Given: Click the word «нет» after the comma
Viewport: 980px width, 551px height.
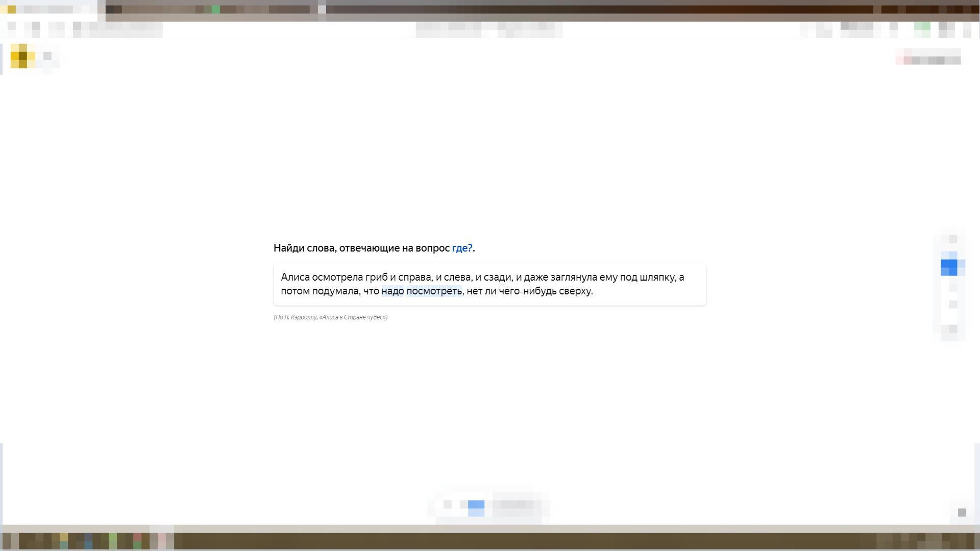Looking at the screenshot, I should pos(474,291).
